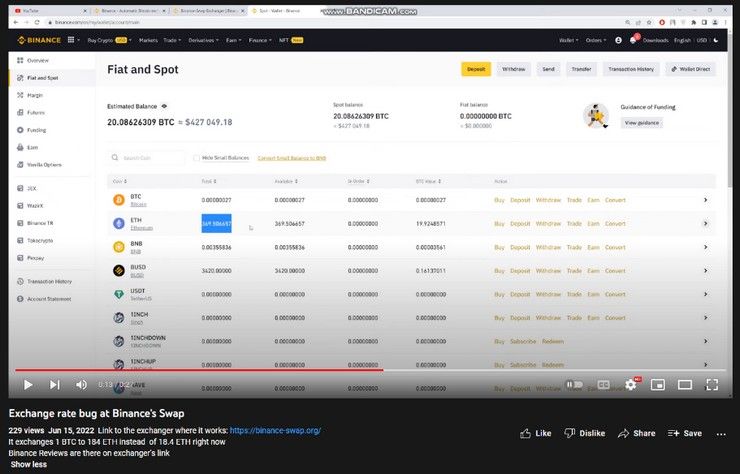Click Convert Small Balance to BNB link

click(292, 158)
